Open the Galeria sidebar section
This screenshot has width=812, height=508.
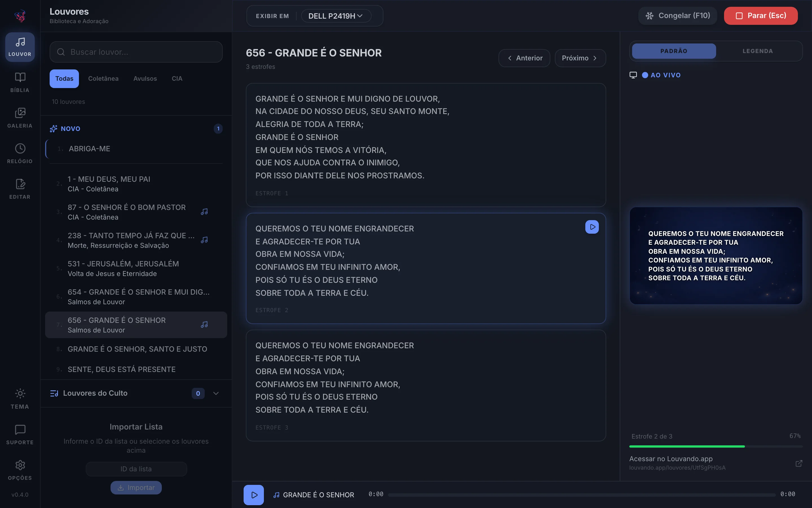pos(20,118)
